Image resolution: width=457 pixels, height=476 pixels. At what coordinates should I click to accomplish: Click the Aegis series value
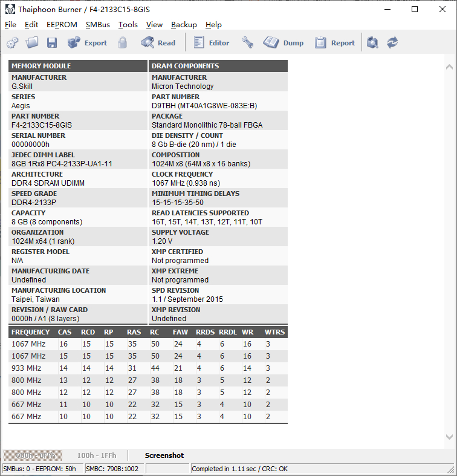[x=21, y=106]
